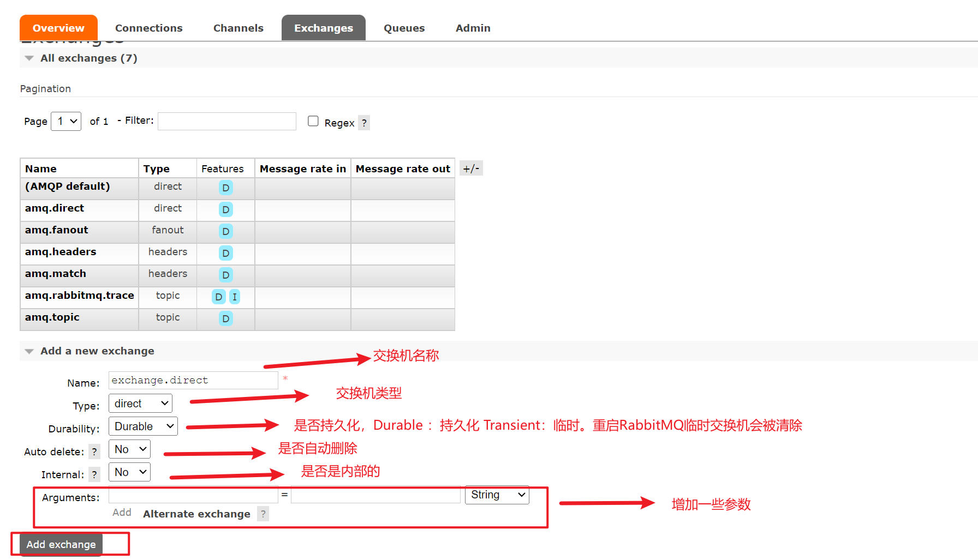
Task: Open the amq.fanout exchange link
Action: tap(56, 230)
